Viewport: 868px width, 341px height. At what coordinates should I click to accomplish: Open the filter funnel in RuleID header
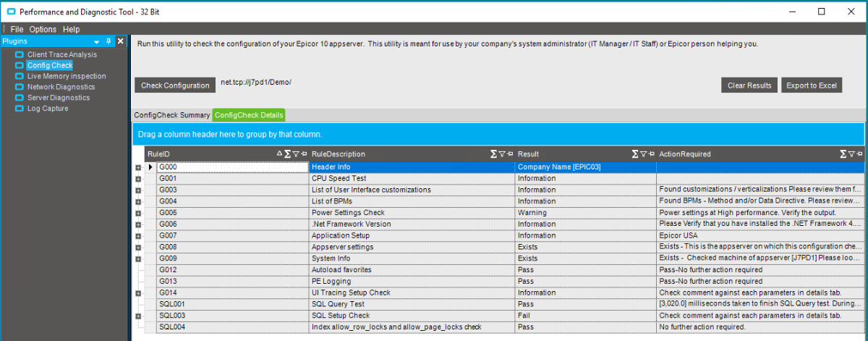(296, 154)
